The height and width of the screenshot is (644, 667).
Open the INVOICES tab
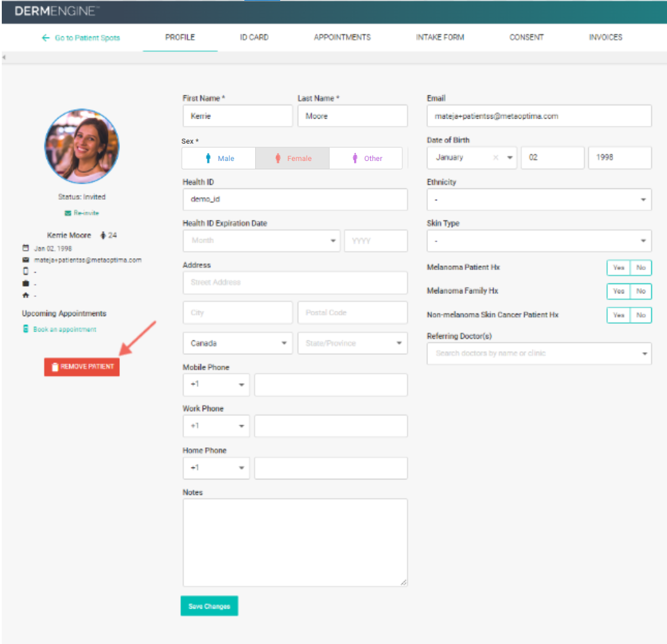tap(606, 38)
